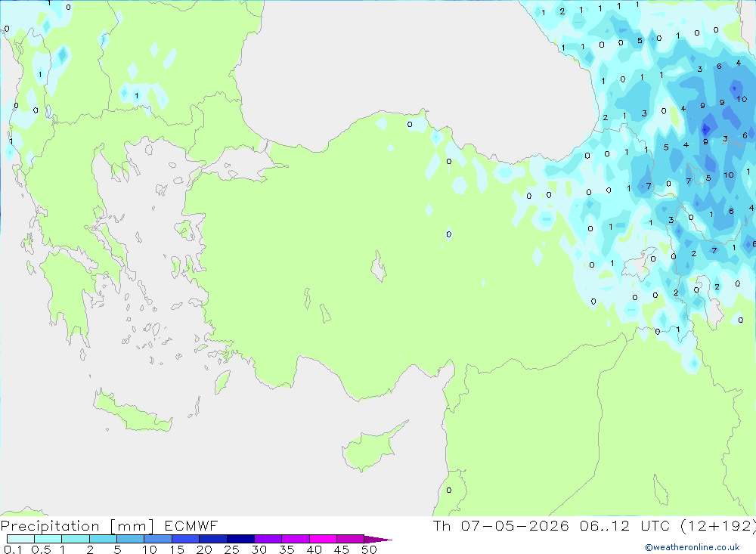Click the '35' legend scale label
756x554 pixels.
click(x=287, y=549)
